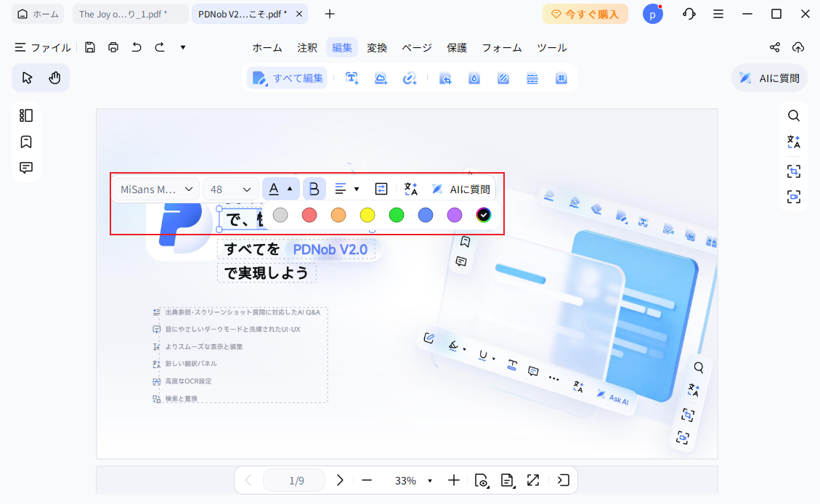Open the page thumbnails panel
The image size is (820, 504).
click(25, 115)
